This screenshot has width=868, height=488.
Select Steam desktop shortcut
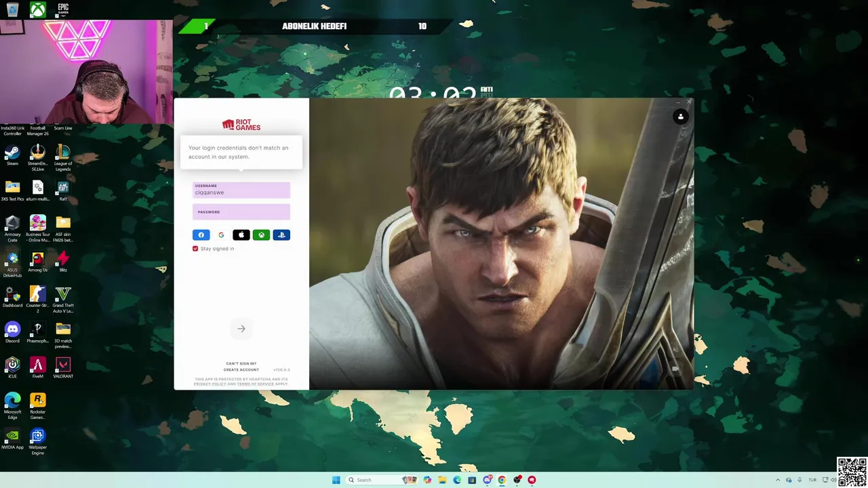point(12,155)
